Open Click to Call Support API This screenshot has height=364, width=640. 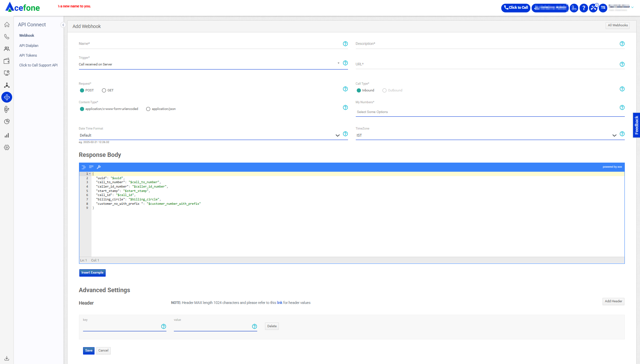(x=38, y=65)
